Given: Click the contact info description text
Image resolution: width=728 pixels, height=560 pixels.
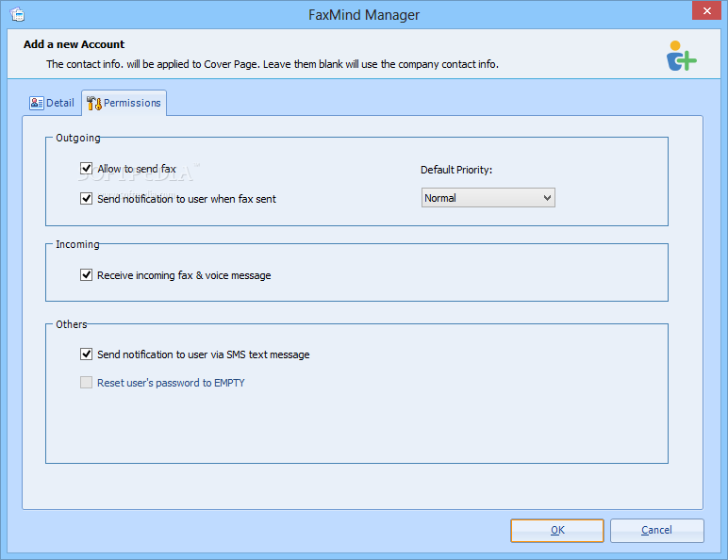Looking at the screenshot, I should click(273, 64).
